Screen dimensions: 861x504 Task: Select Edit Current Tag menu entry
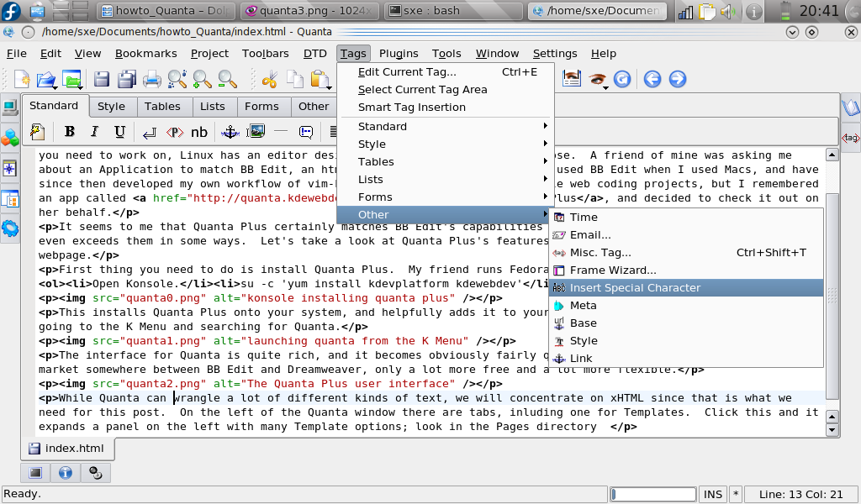446,72
